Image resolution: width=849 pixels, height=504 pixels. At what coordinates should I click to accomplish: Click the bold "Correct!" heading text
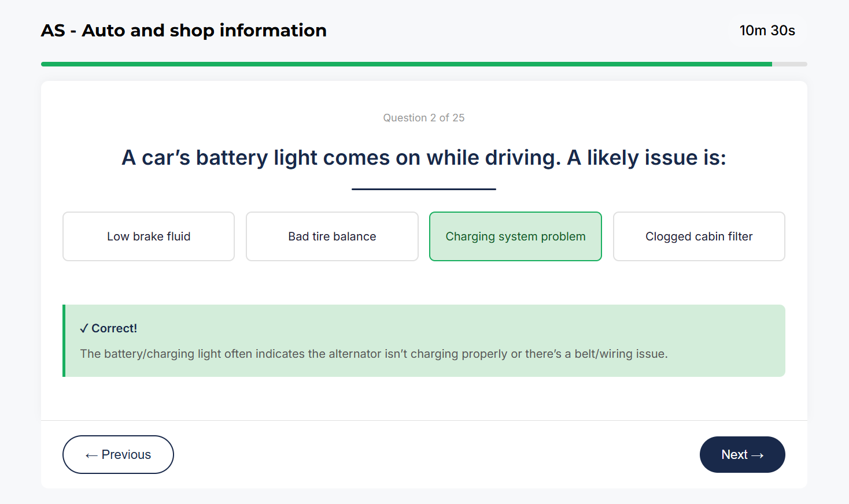114,328
